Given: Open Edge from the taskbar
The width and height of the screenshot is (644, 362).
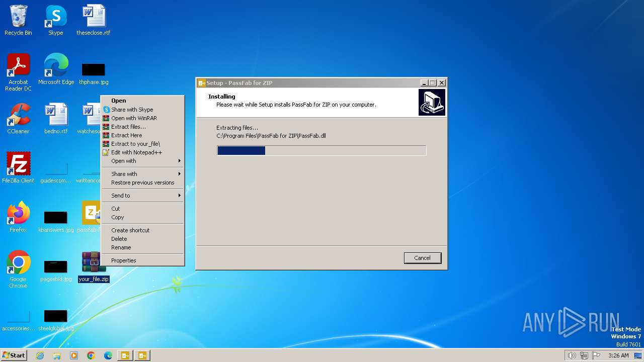Looking at the screenshot, I should click(108, 355).
